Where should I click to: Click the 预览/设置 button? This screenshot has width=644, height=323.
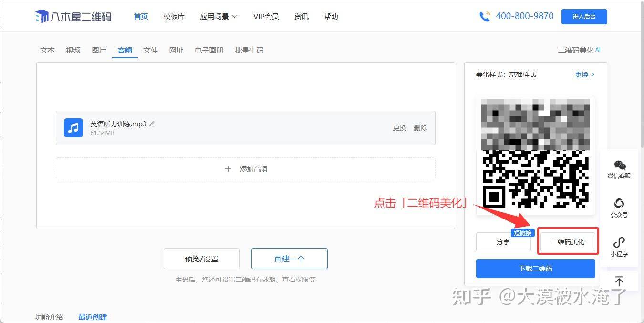pos(201,259)
